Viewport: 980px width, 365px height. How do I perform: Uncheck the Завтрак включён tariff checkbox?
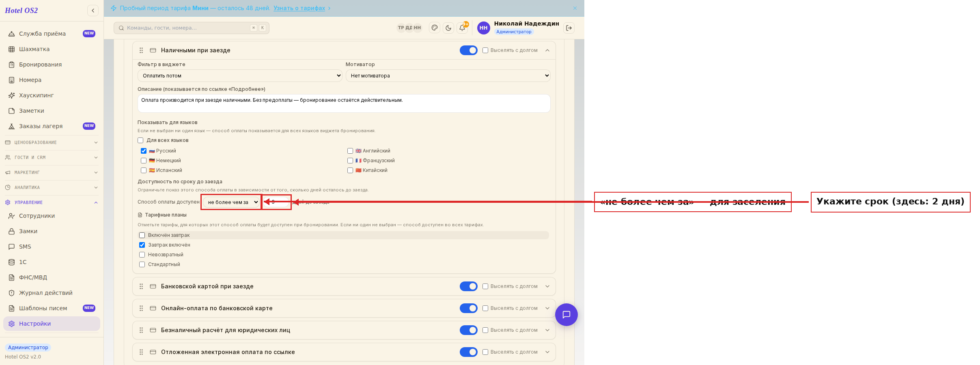tap(142, 245)
